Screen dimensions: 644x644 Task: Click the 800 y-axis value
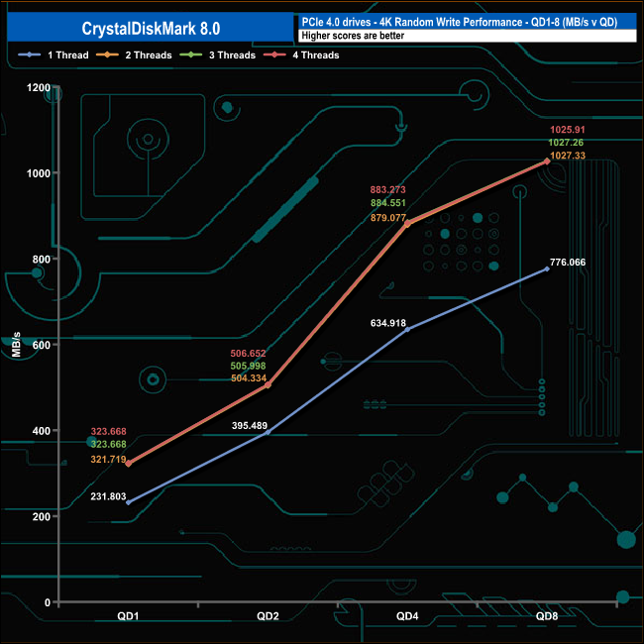coord(41,260)
